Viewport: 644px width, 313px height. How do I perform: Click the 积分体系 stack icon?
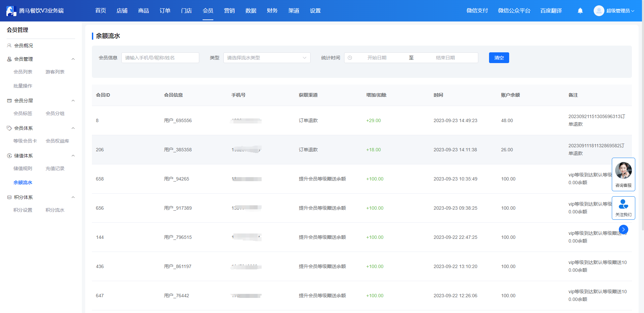pos(9,197)
